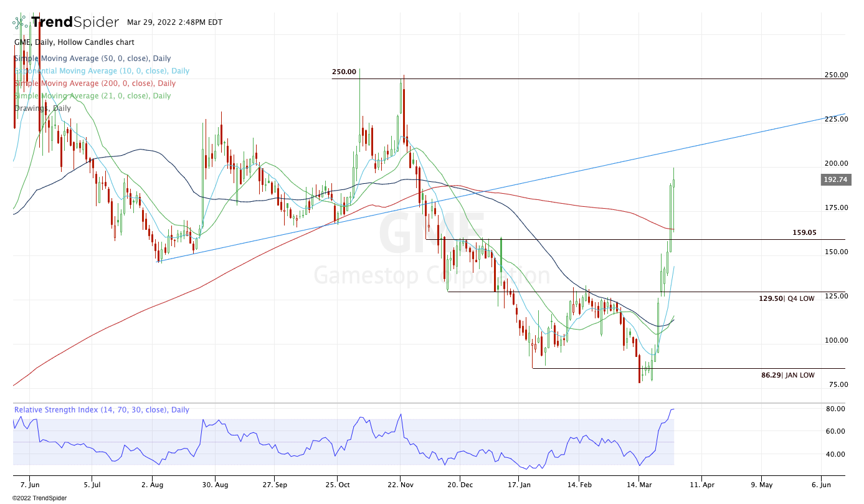Click the 100.00 price axis tick
The image size is (864, 504).
835,340
